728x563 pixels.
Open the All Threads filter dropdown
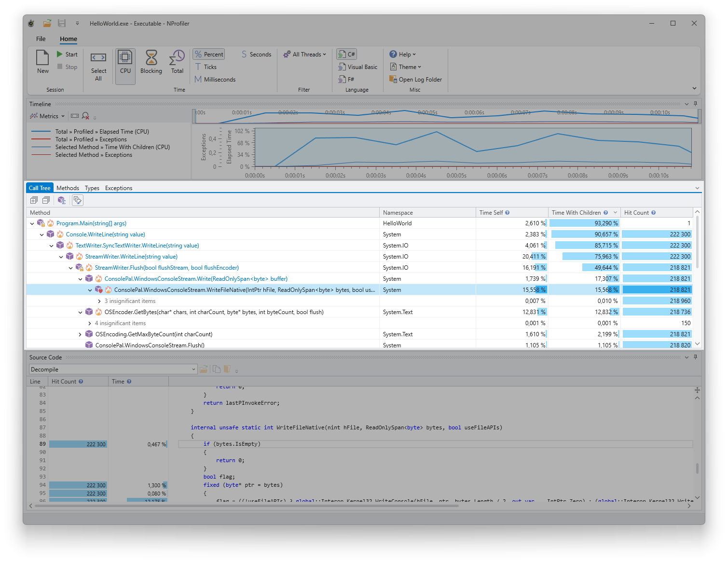305,55
